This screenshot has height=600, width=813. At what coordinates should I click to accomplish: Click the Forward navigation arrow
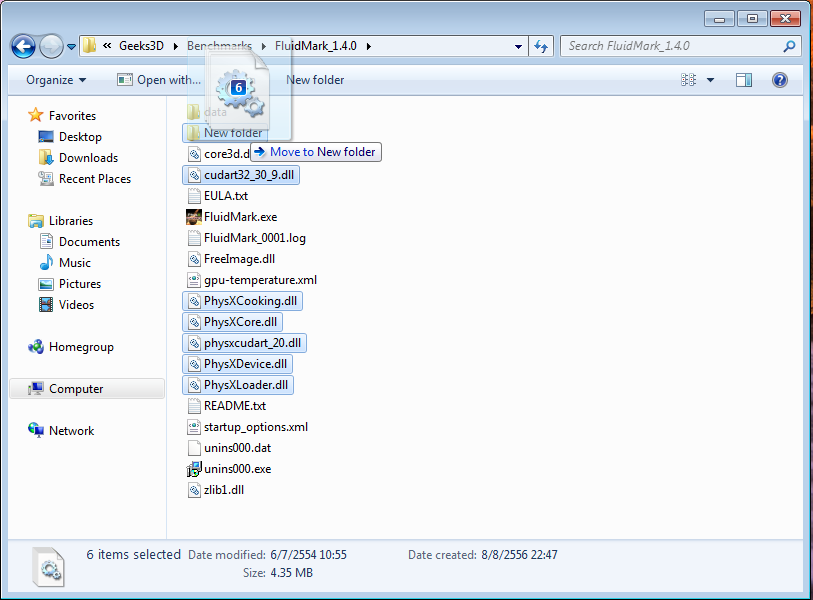[x=51, y=47]
